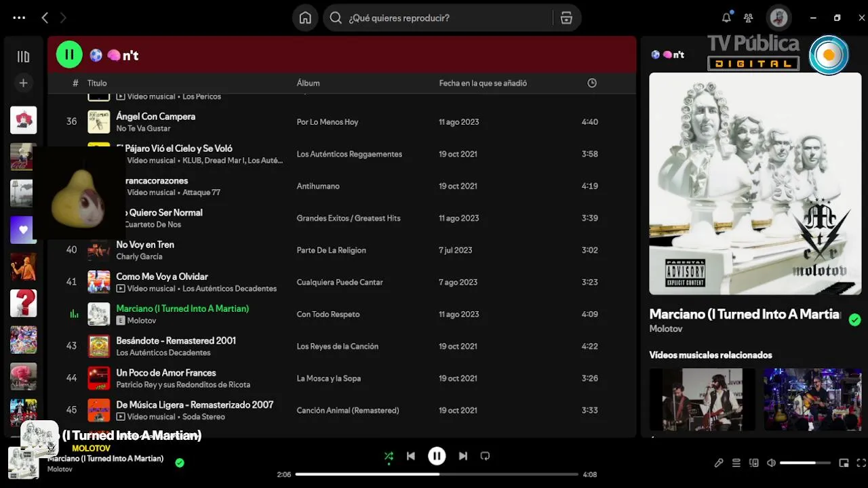The height and width of the screenshot is (488, 868).
Task: Skip to next track
Action: (463, 456)
